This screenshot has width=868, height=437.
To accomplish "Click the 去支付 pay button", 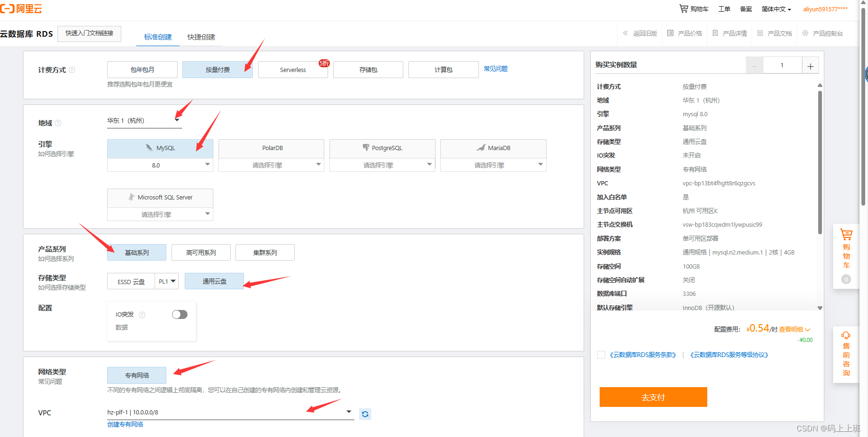I will pos(653,397).
